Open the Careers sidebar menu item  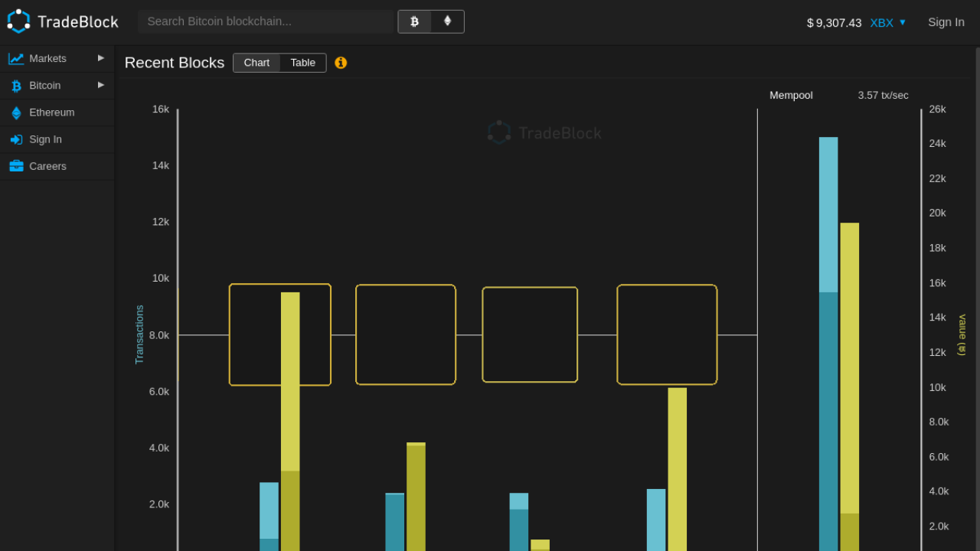click(57, 166)
